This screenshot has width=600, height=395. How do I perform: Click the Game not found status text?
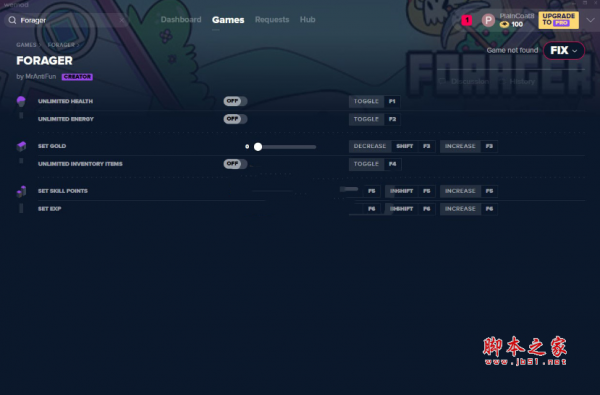pyautogui.click(x=512, y=51)
